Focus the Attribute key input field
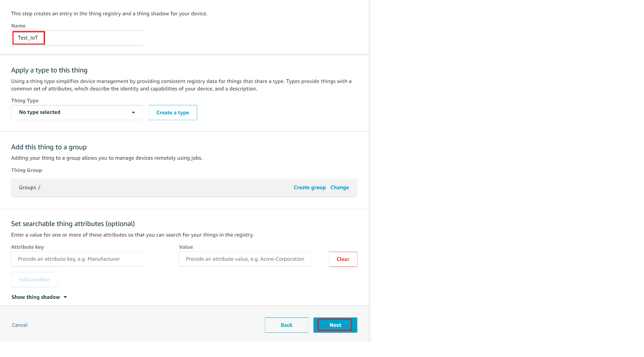This screenshot has height=357, width=644. [77, 259]
